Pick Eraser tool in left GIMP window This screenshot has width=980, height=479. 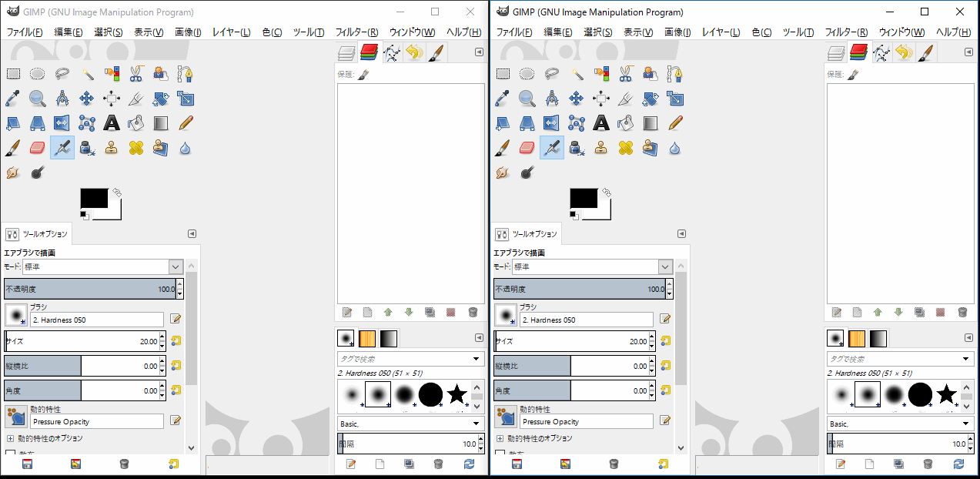[37, 148]
